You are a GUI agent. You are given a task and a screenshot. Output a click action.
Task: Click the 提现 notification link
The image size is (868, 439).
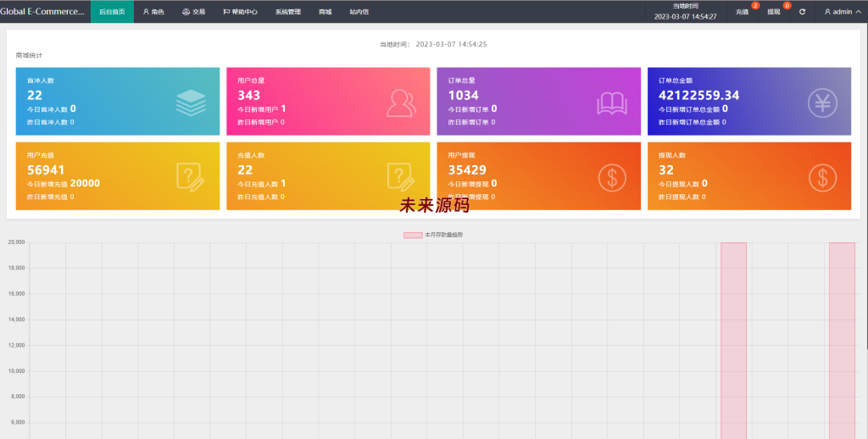pyautogui.click(x=773, y=12)
